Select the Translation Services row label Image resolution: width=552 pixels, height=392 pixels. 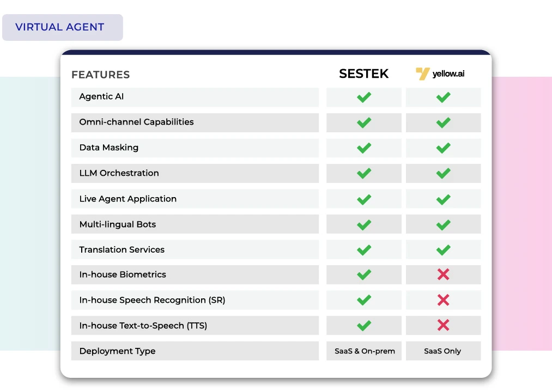122,249
